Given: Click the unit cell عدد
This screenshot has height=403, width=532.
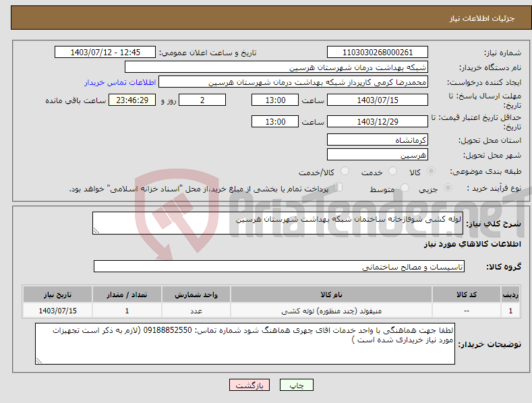Looking at the screenshot, I should click(x=196, y=311).
